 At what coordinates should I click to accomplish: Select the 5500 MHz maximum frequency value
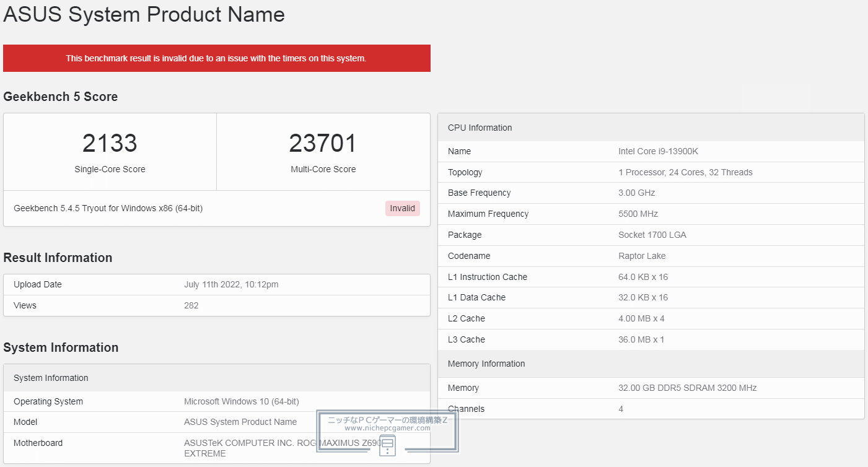638,214
